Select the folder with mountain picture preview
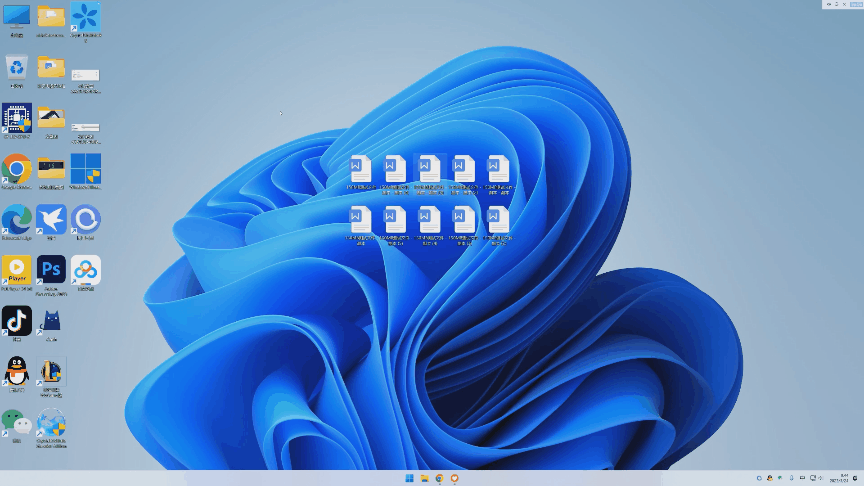The width and height of the screenshot is (864, 486). pyautogui.click(x=51, y=118)
